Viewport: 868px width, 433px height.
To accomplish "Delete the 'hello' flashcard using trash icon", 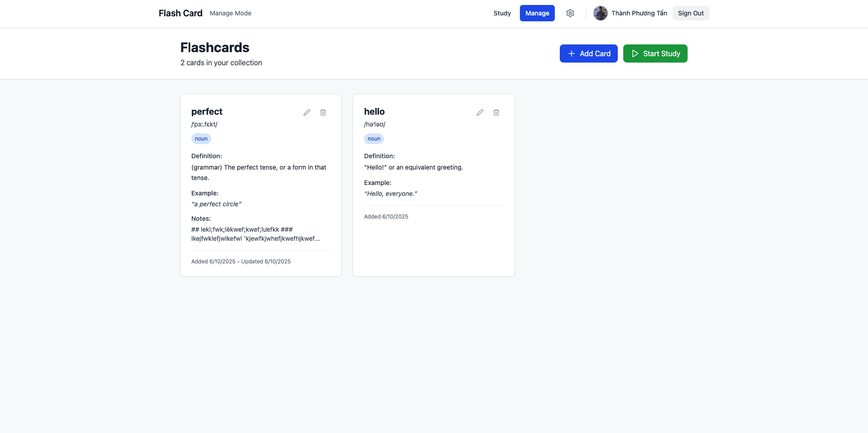I will 496,112.
